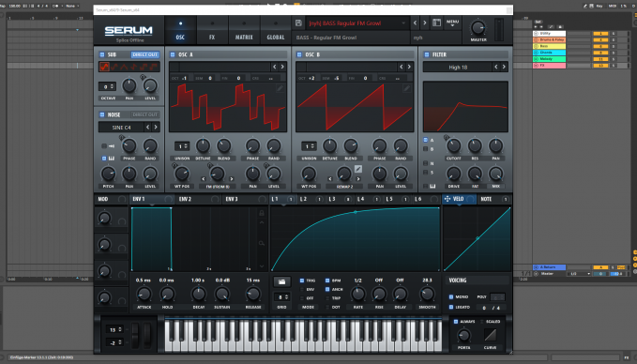Choose previous OSC B wavetable arrow
The width and height of the screenshot is (637, 364).
coord(401,67)
